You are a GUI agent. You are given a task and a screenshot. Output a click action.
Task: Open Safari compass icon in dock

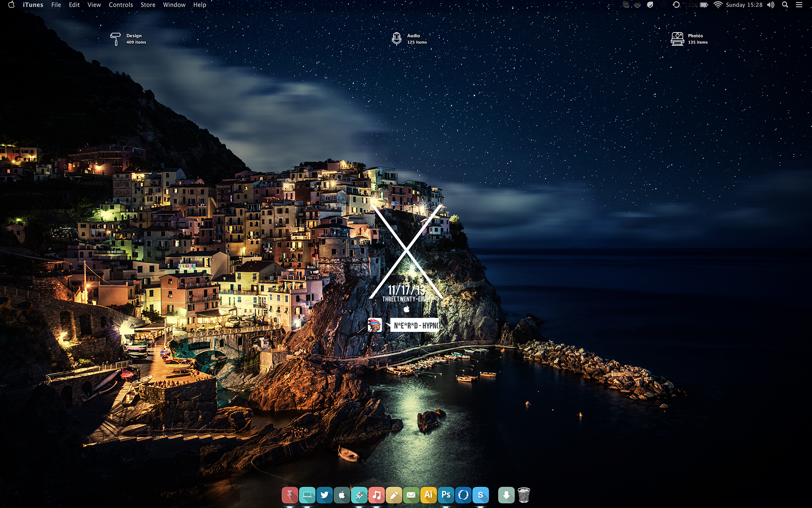[359, 495]
